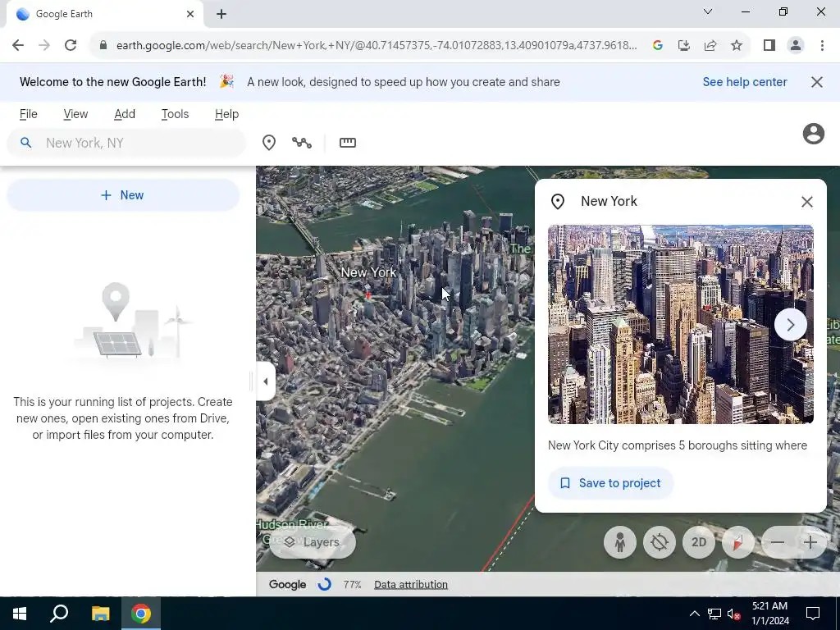Open the taskbar clock and date
Screen dimensions: 840x630
click(769, 614)
